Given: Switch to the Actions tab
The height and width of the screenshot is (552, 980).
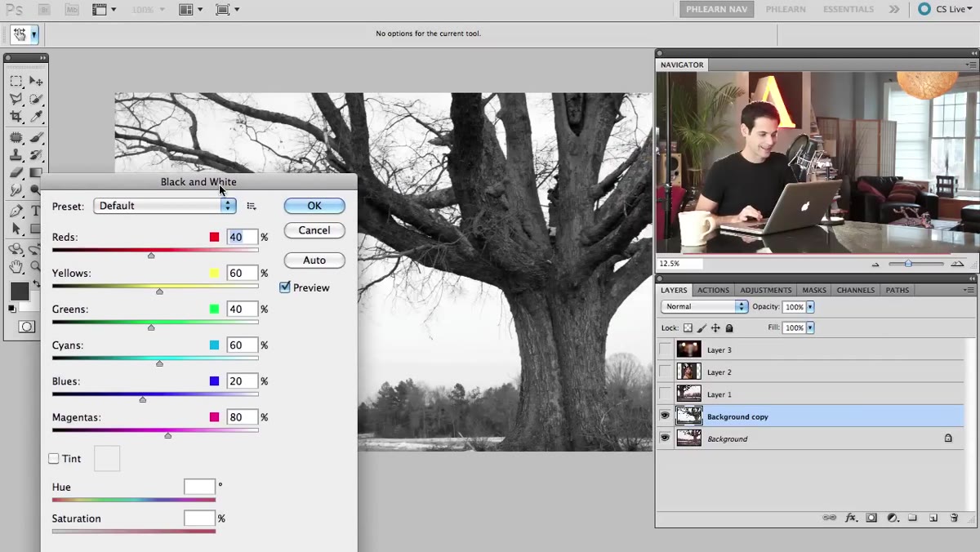Looking at the screenshot, I should tap(713, 290).
